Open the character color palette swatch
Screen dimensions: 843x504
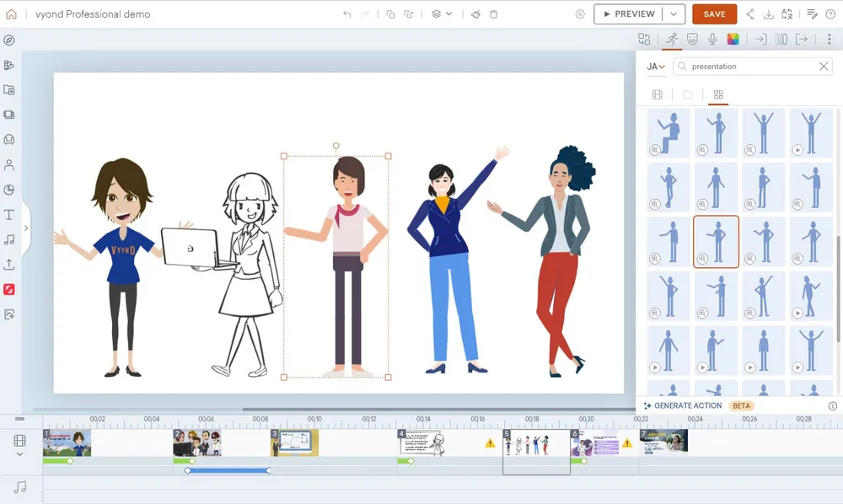[733, 39]
